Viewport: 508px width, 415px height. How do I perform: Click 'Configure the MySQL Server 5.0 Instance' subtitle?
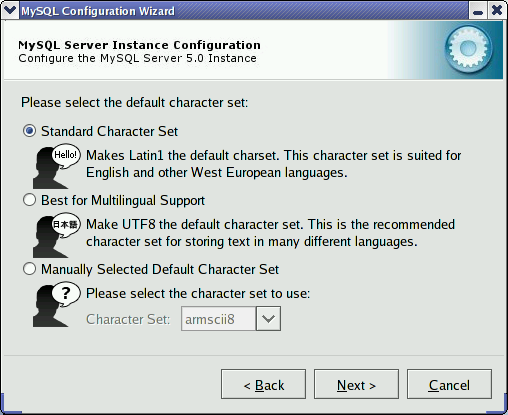point(137,58)
